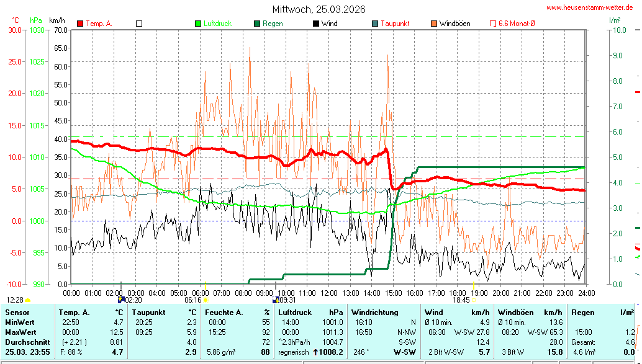Click the black Wind legend square
642x364 pixels.
[316, 24]
